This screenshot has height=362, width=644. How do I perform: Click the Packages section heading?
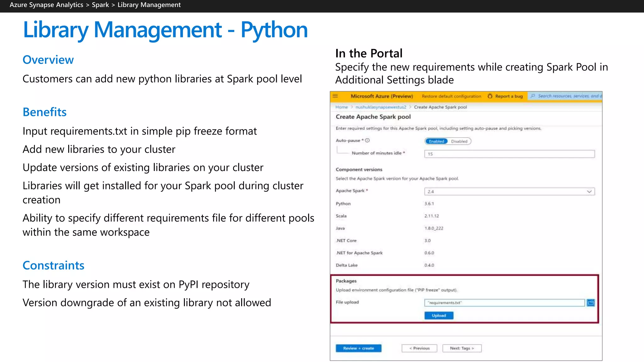346,281
